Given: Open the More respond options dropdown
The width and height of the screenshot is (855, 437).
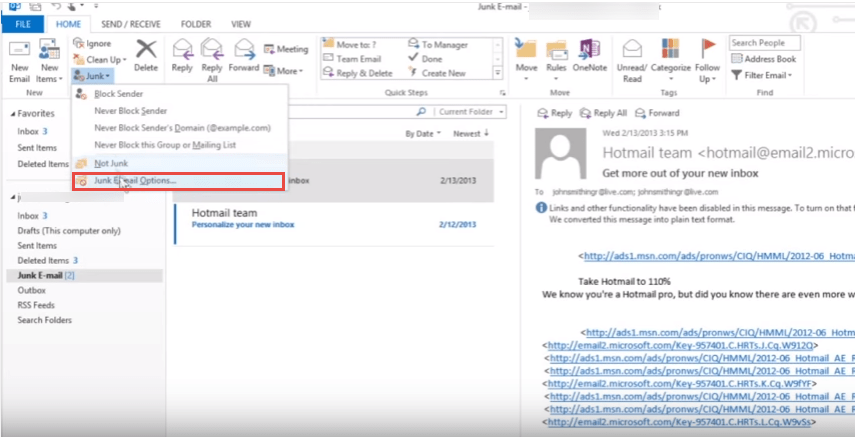Looking at the screenshot, I should pos(284,71).
